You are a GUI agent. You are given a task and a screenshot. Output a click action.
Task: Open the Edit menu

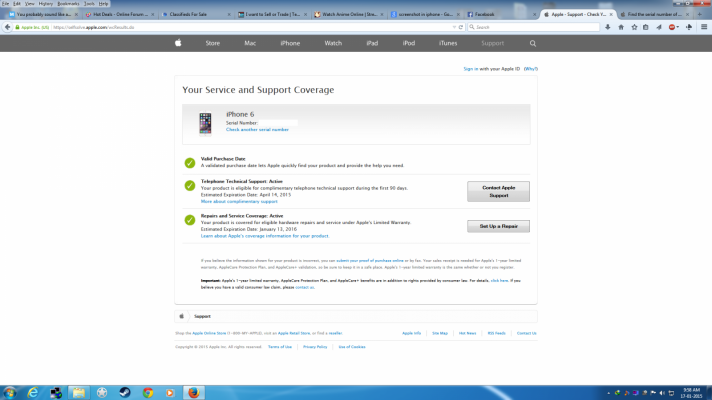tap(17, 4)
